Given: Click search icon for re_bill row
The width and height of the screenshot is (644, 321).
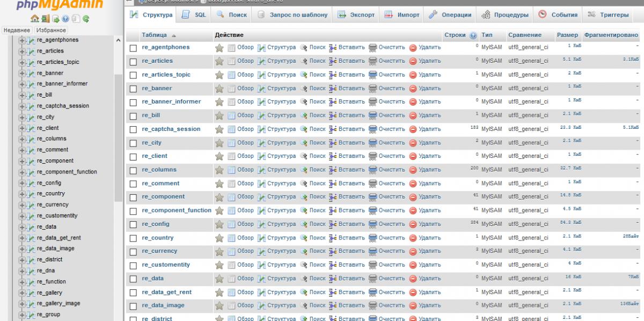Looking at the screenshot, I should pyautogui.click(x=304, y=115).
